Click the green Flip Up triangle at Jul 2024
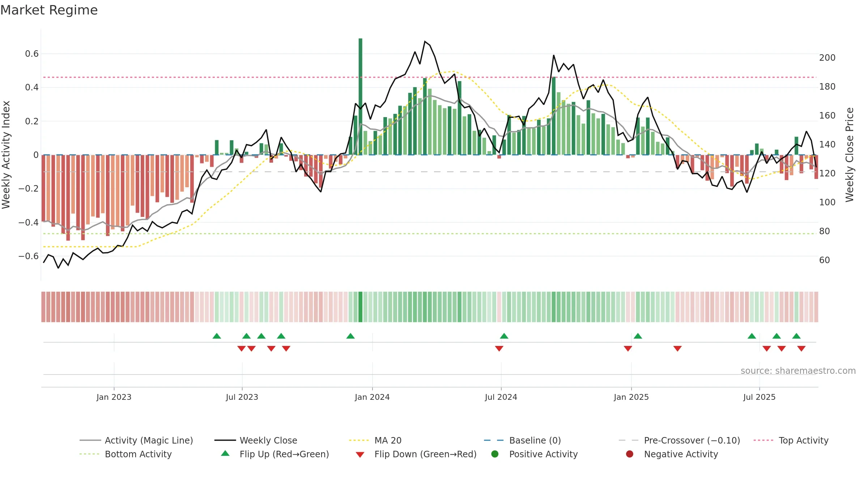The image size is (868, 488). (504, 336)
